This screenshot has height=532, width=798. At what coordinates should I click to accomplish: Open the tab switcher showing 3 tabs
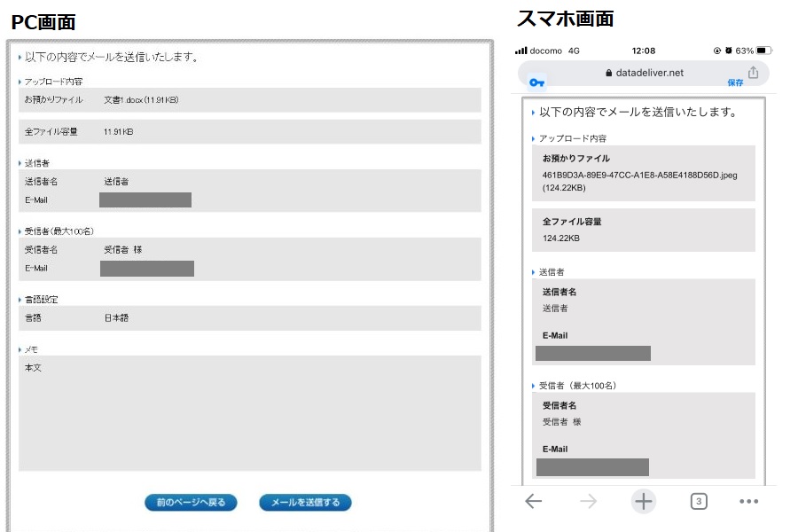699,501
